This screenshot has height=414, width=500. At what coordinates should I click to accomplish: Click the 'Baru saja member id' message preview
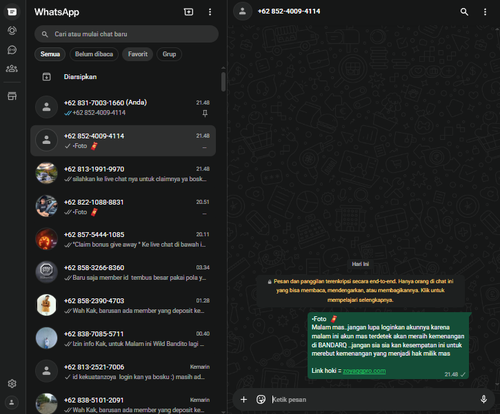coord(139,278)
